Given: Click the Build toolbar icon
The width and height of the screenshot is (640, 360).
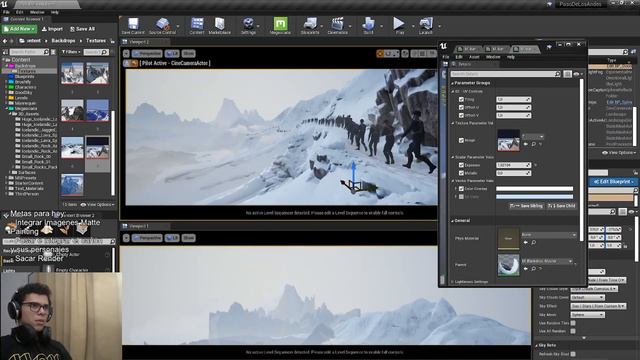Looking at the screenshot, I should tap(368, 24).
